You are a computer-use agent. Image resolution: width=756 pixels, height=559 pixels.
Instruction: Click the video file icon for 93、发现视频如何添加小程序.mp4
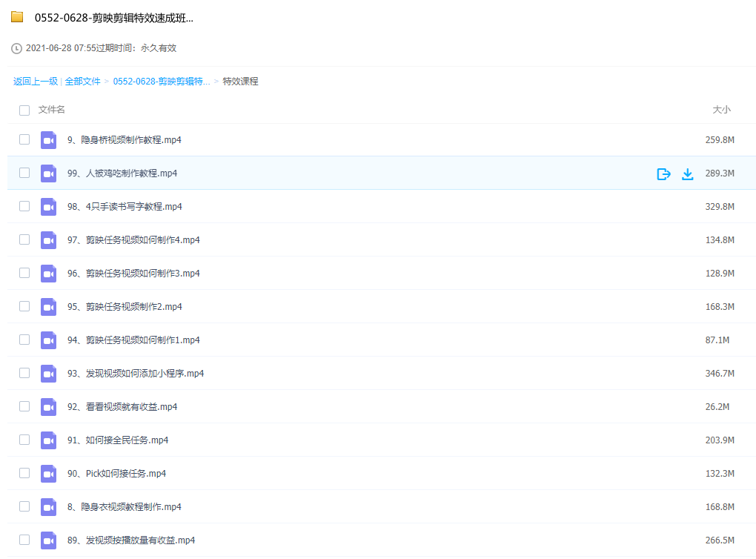click(49, 374)
